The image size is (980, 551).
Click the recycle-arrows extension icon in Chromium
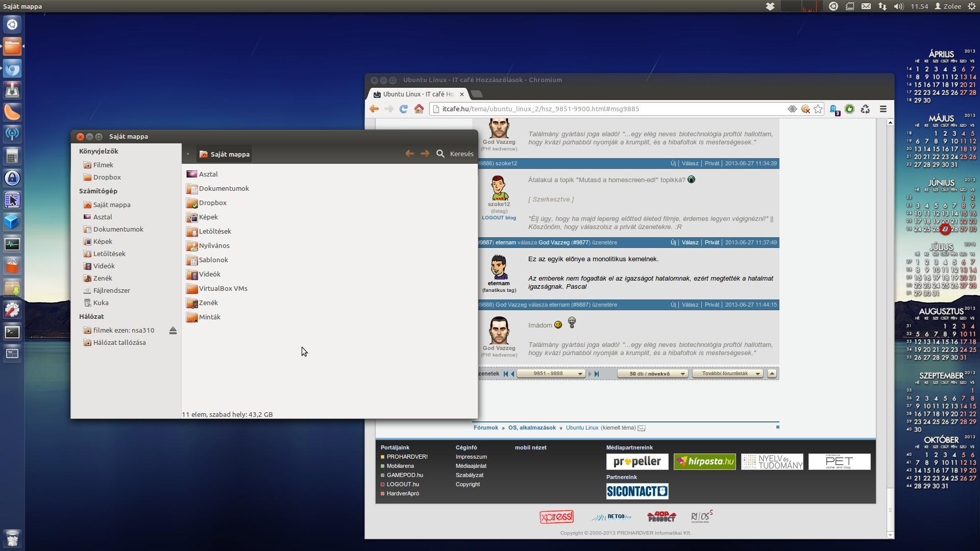tap(865, 109)
